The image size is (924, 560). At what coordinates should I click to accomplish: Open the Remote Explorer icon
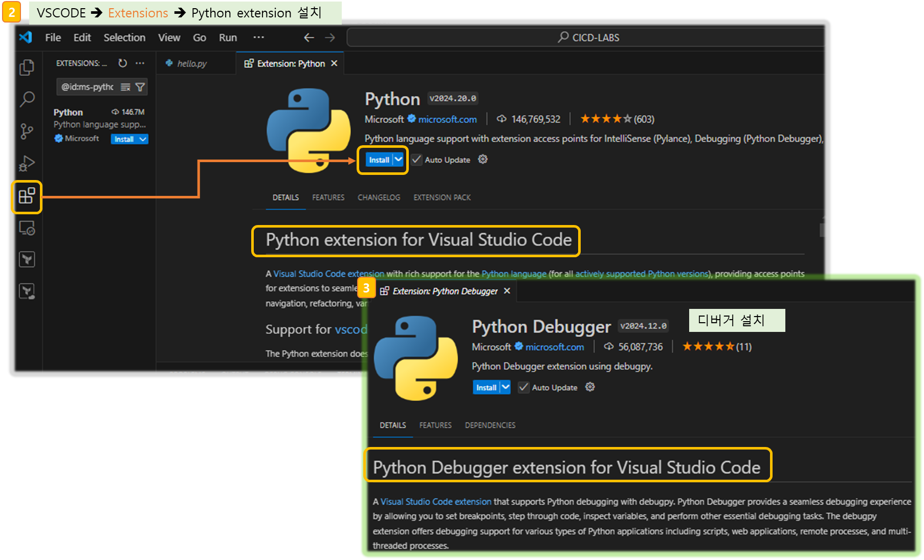(27, 228)
